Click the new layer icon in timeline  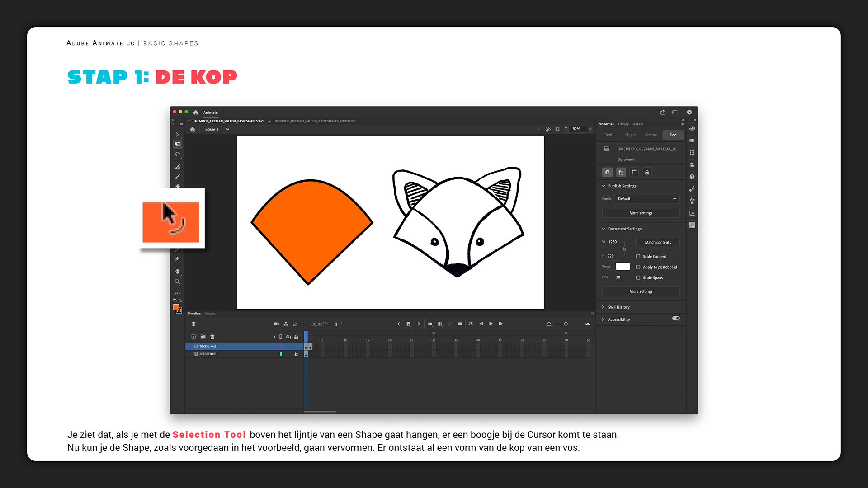tap(193, 337)
